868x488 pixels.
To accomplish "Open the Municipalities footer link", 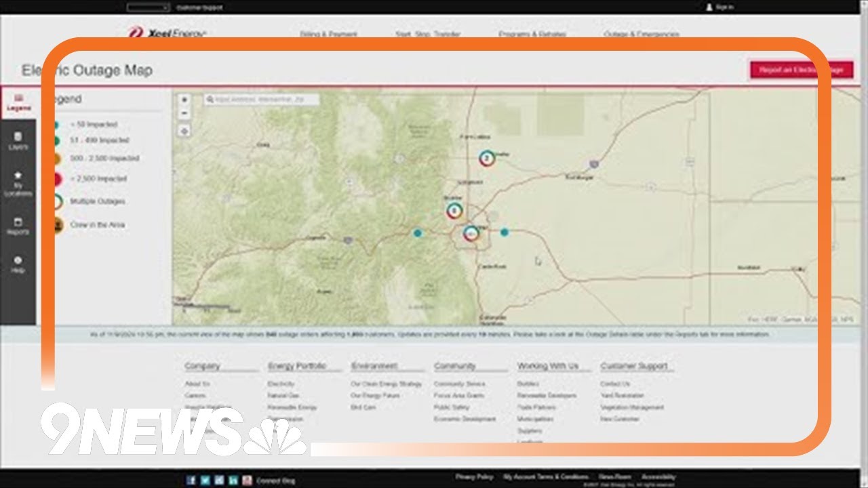I will (536, 419).
